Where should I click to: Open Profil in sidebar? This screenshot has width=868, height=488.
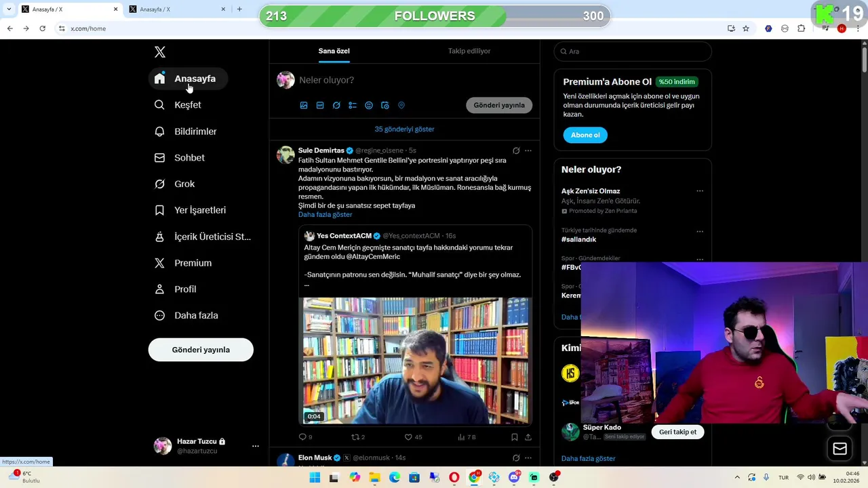pos(176,289)
